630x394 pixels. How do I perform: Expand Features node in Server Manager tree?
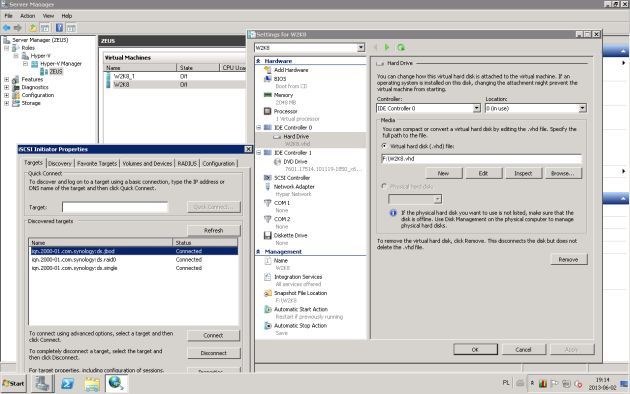coord(6,80)
